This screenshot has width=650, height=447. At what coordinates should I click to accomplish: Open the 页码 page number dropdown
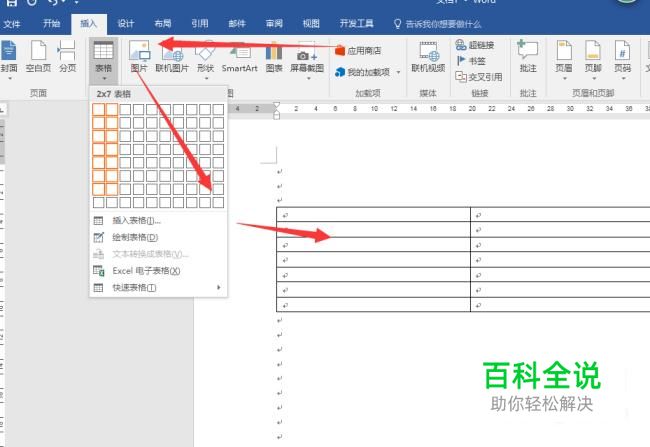623,61
